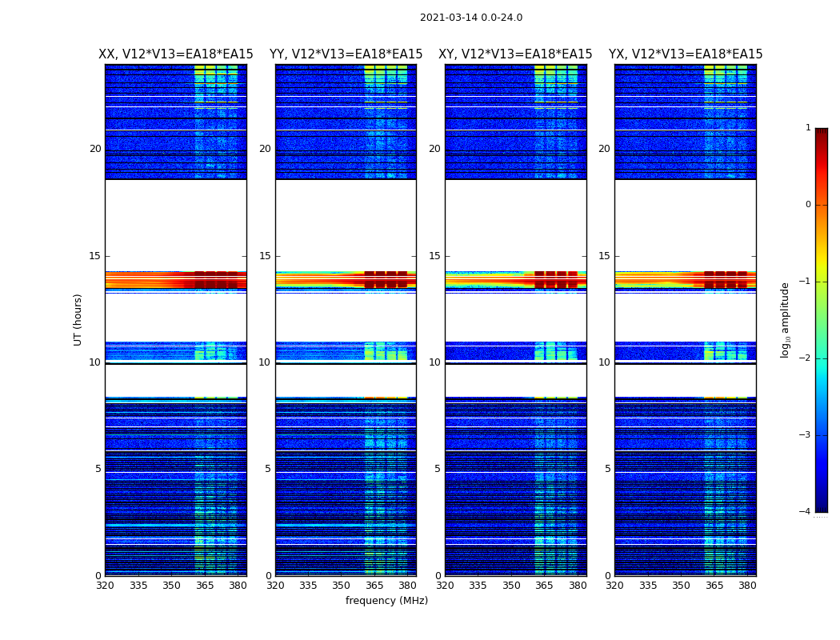Click the 5 hour tick beside XY panel
This screenshot has height=640, width=840.
click(x=438, y=469)
